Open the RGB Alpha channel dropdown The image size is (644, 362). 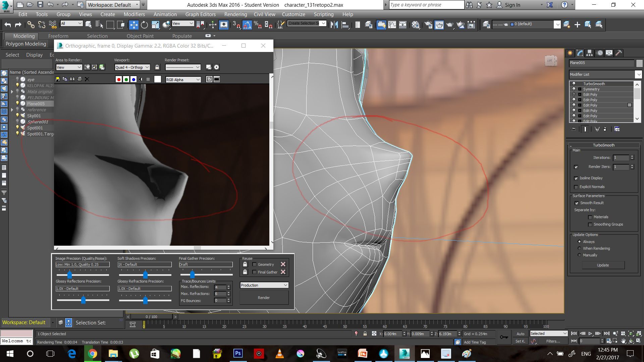(x=183, y=79)
